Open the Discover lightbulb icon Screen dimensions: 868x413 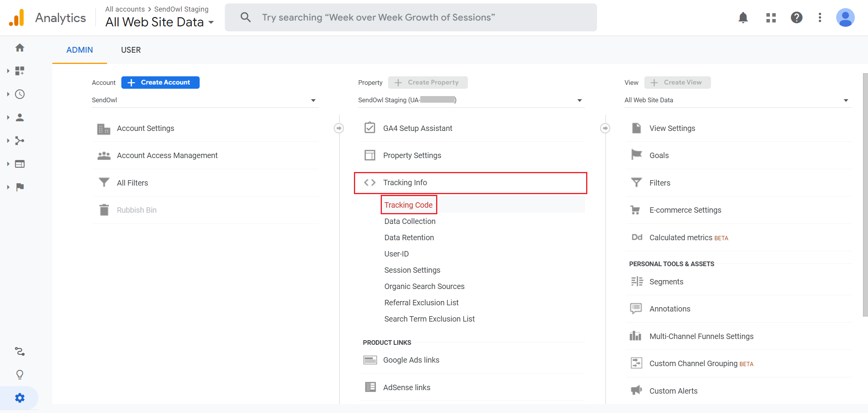pyautogui.click(x=20, y=374)
